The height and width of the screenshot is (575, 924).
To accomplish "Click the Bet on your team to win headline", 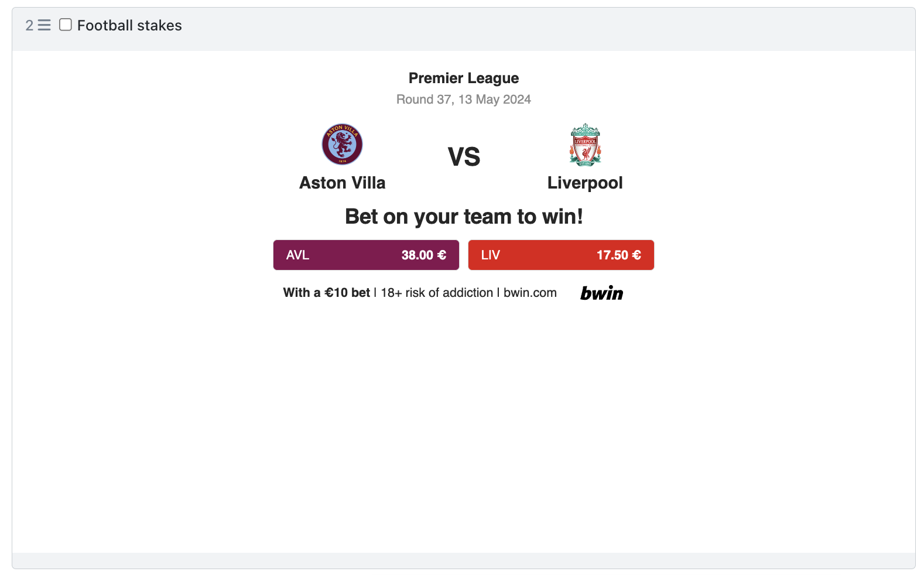I will click(x=464, y=217).
